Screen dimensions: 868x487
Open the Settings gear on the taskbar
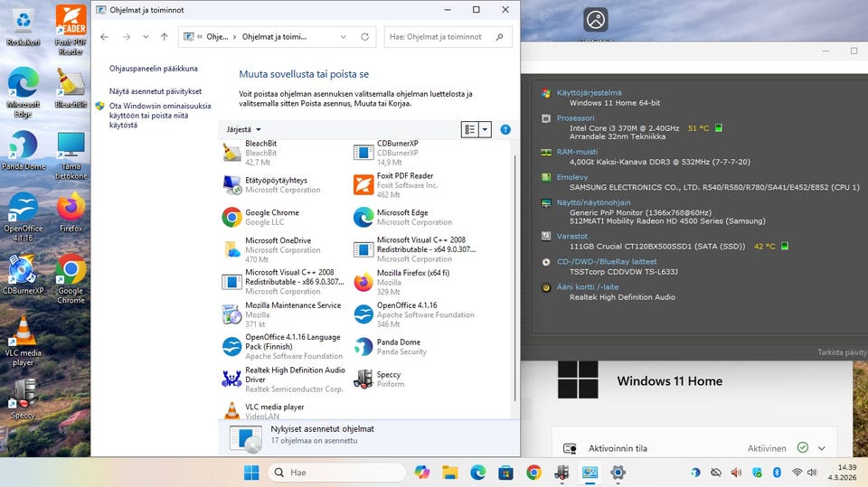coord(618,473)
